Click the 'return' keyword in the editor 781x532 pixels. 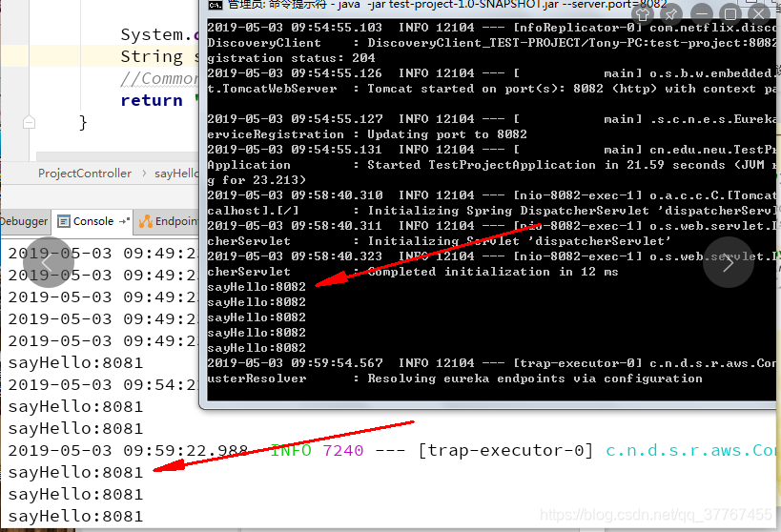(x=152, y=100)
